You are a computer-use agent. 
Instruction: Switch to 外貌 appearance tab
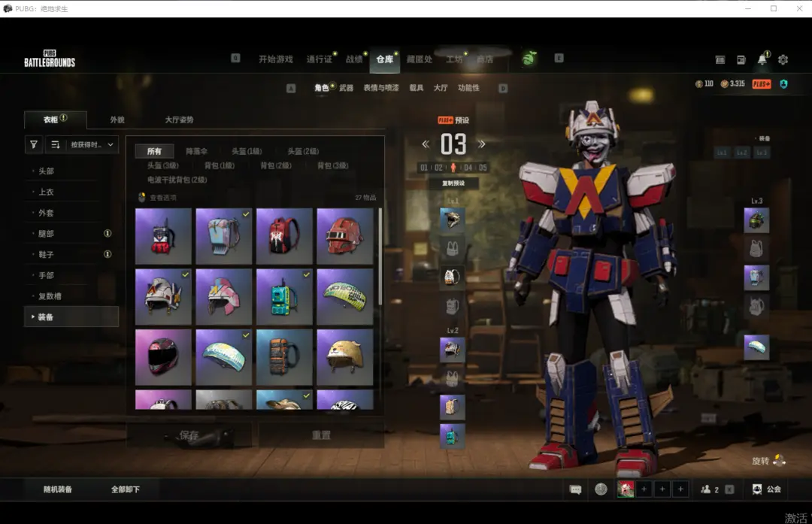pyautogui.click(x=117, y=120)
